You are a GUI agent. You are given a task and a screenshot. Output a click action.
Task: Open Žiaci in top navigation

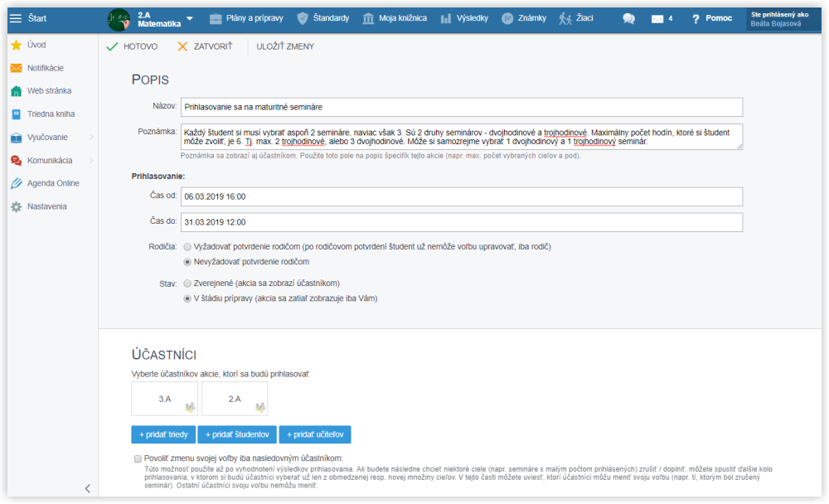click(584, 18)
